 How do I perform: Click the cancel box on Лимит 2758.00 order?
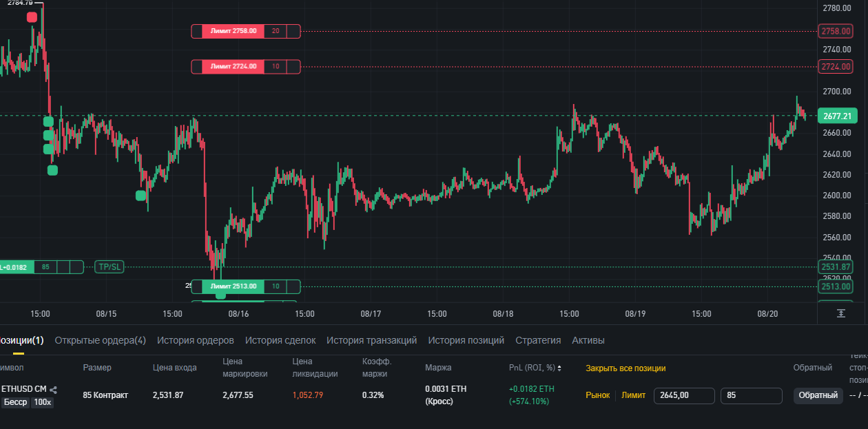pyautogui.click(x=293, y=31)
